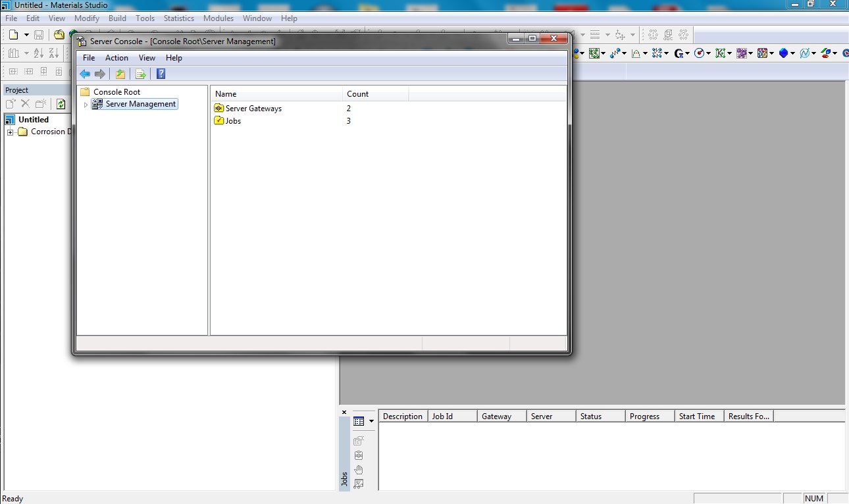Viewport: 849px width, 504px height.
Task: Click the blue Back arrow in Server Console
Action: coord(85,74)
